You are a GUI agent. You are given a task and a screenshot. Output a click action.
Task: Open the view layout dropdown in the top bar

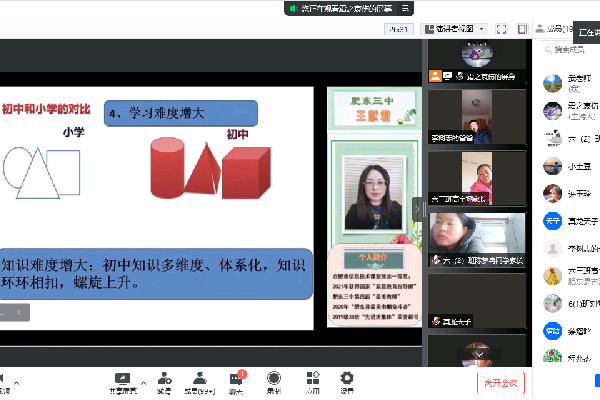455,29
